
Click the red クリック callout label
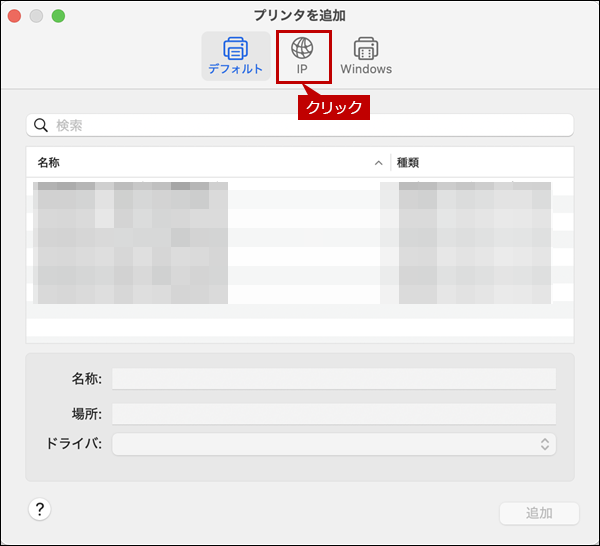coord(335,107)
